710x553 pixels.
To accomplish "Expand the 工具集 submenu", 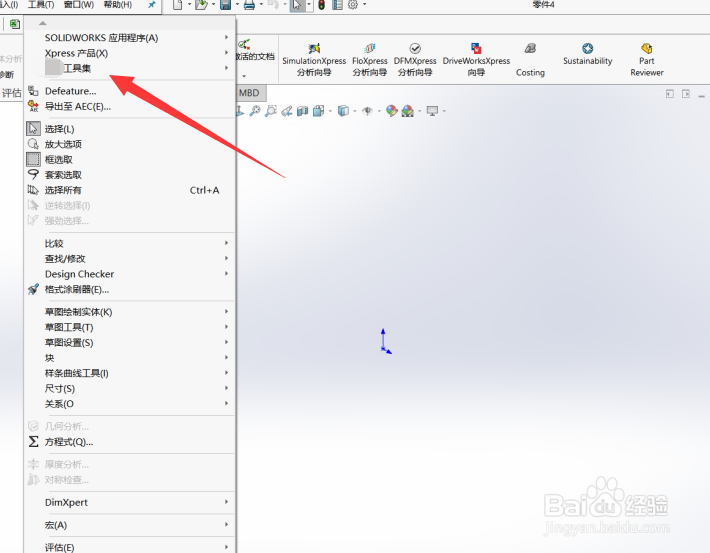I will 130,68.
